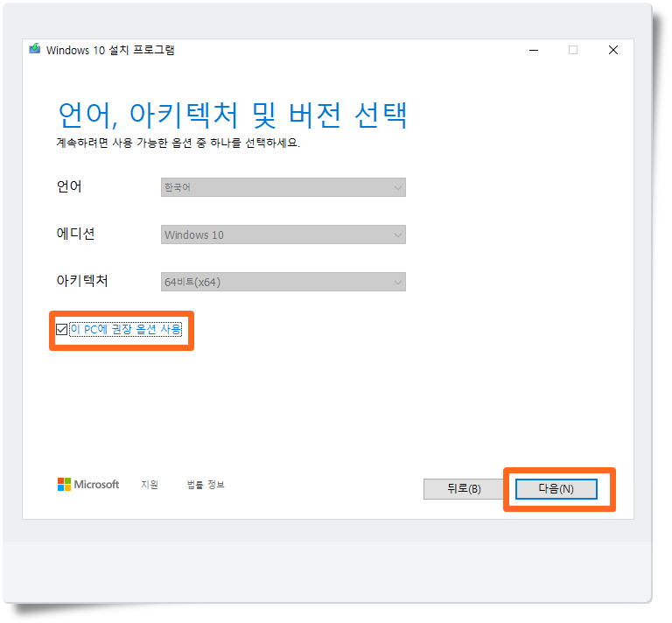Click the disabled maximize button
Image resolution: width=672 pixels, height=623 pixels.
pyautogui.click(x=573, y=50)
